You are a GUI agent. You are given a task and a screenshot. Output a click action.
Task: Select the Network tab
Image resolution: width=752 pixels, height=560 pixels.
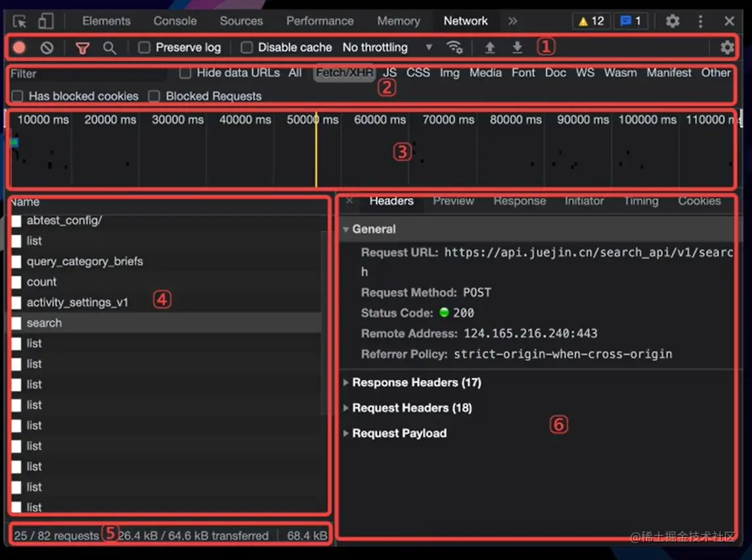(x=466, y=21)
